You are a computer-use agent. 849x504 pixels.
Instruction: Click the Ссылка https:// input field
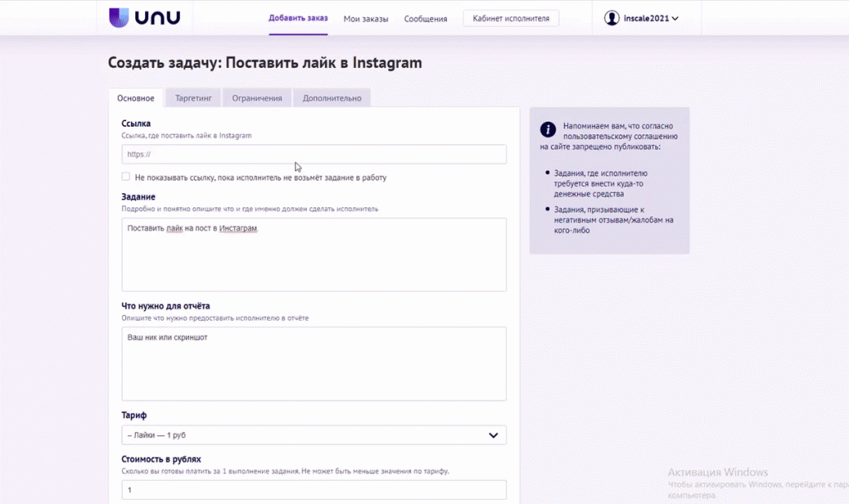[313, 154]
